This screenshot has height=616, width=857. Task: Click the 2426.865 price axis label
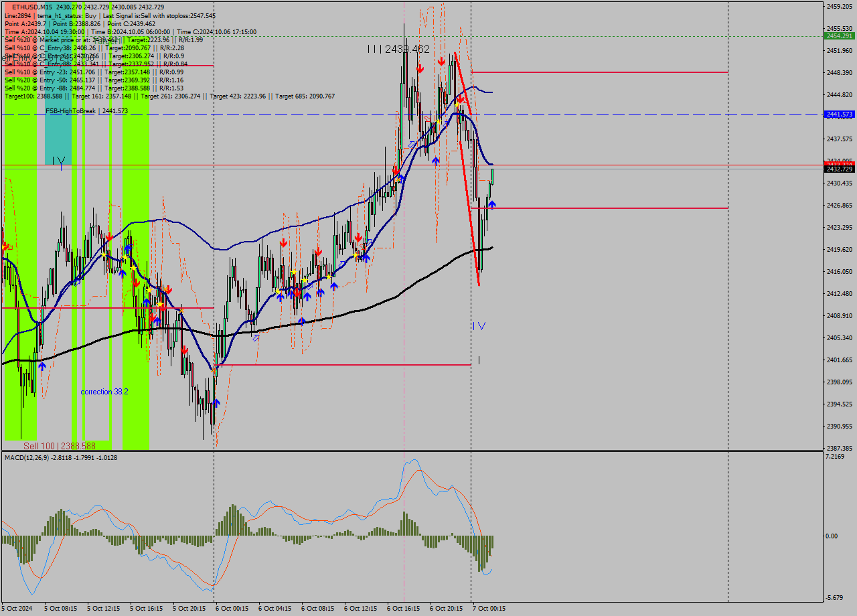click(x=839, y=205)
